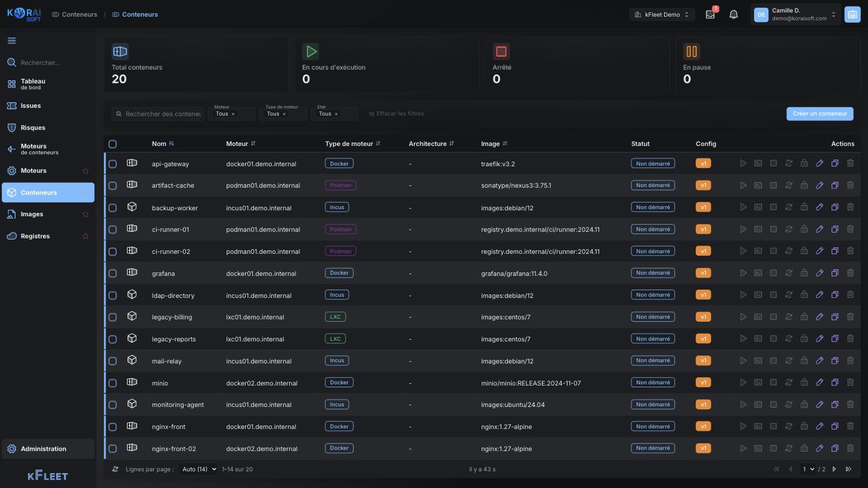Sort the table by the Image column
Viewport: 868px width, 488px height.
tap(494, 144)
